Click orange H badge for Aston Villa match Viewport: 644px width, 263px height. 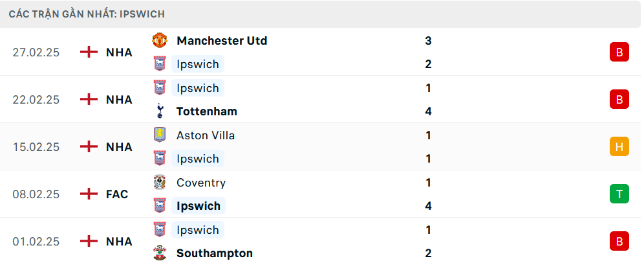pyautogui.click(x=619, y=147)
